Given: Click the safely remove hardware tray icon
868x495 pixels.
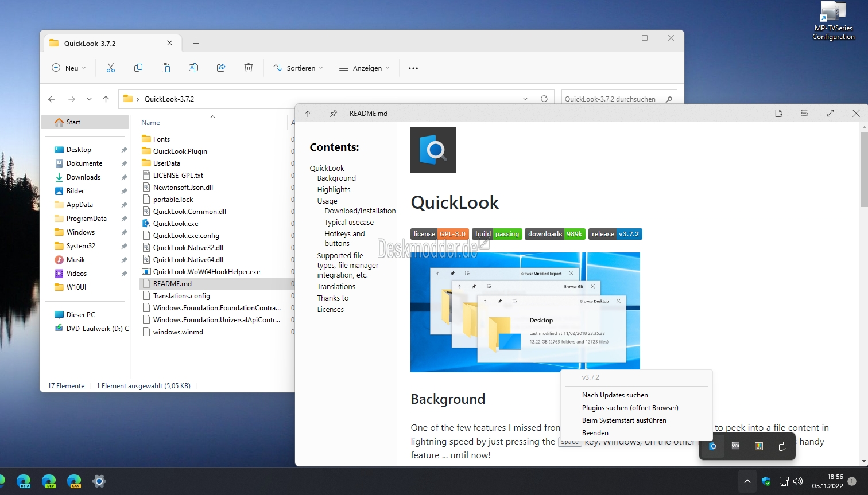Looking at the screenshot, I should 781,446.
